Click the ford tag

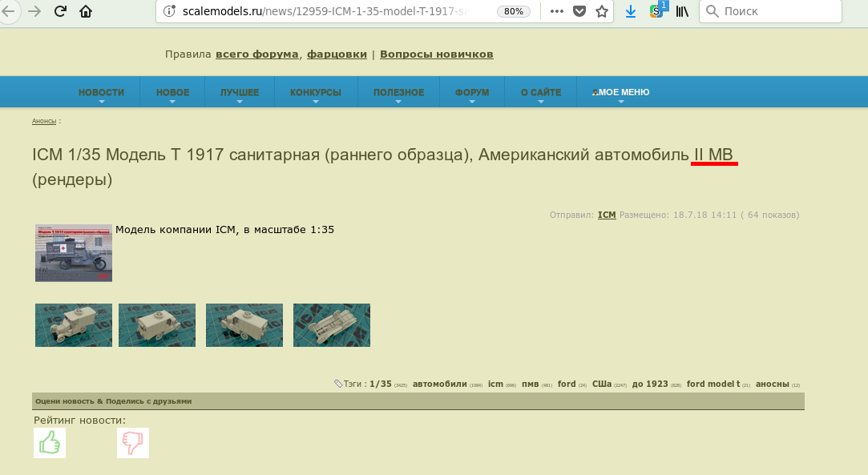coord(567,384)
